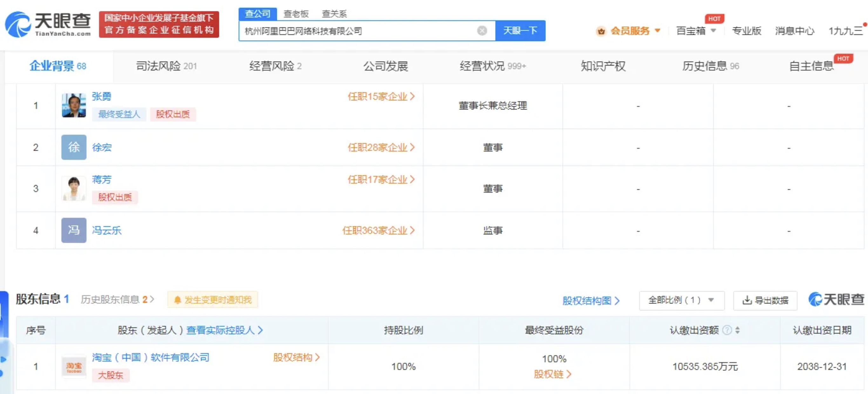
Task: Open the 司法风险 201 tab
Action: 166,66
